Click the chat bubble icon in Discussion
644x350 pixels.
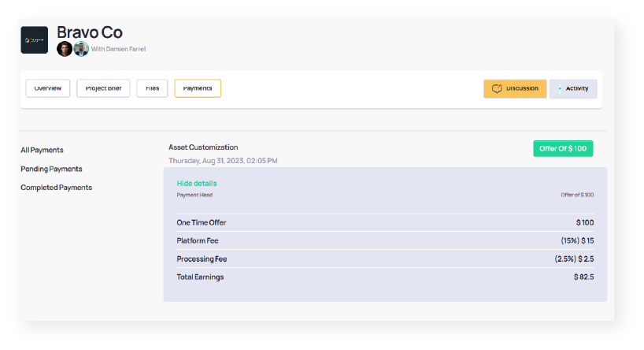(497, 88)
